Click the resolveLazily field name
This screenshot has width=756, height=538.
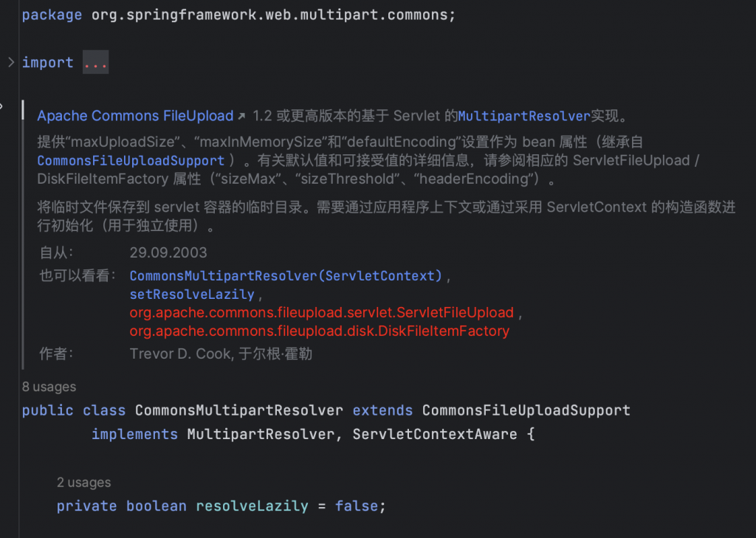[252, 506]
